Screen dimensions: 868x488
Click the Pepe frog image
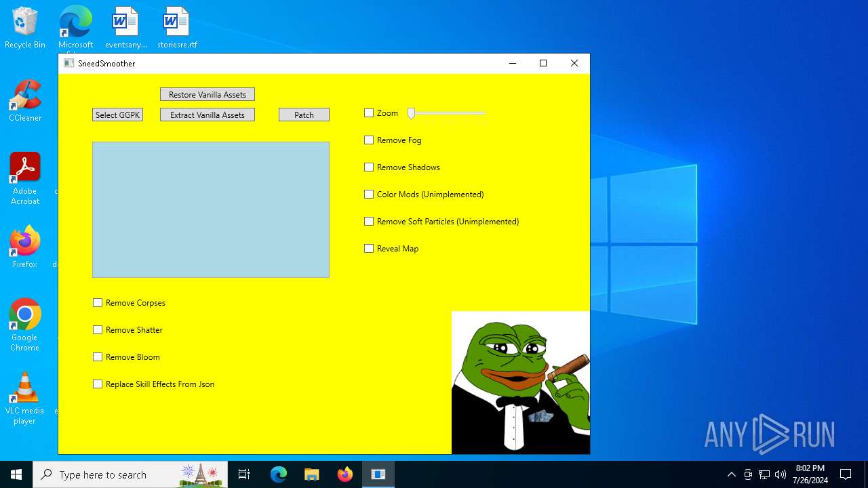pyautogui.click(x=521, y=382)
